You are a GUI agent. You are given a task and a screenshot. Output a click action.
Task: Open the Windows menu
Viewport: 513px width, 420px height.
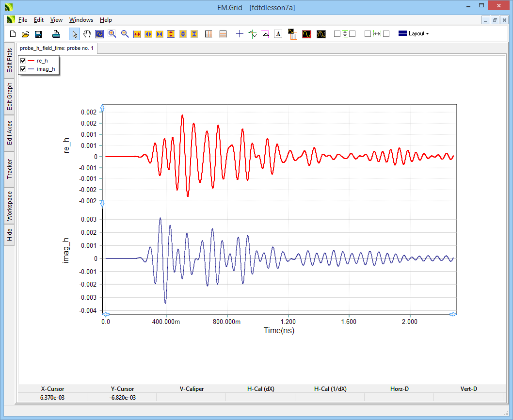coord(81,20)
